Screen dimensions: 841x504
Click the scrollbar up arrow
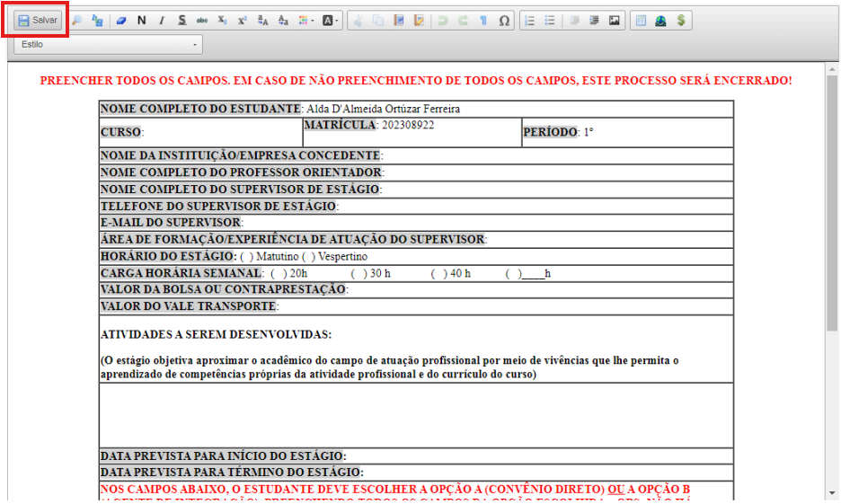pyautogui.click(x=832, y=69)
